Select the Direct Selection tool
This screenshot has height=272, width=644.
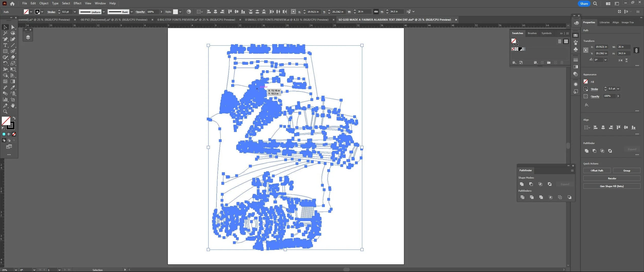13,27
